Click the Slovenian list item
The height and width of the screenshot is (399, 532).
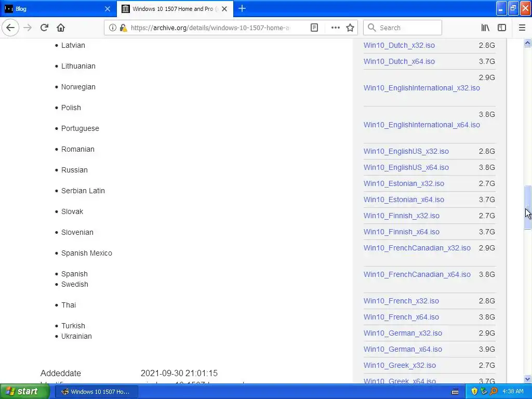coord(77,232)
